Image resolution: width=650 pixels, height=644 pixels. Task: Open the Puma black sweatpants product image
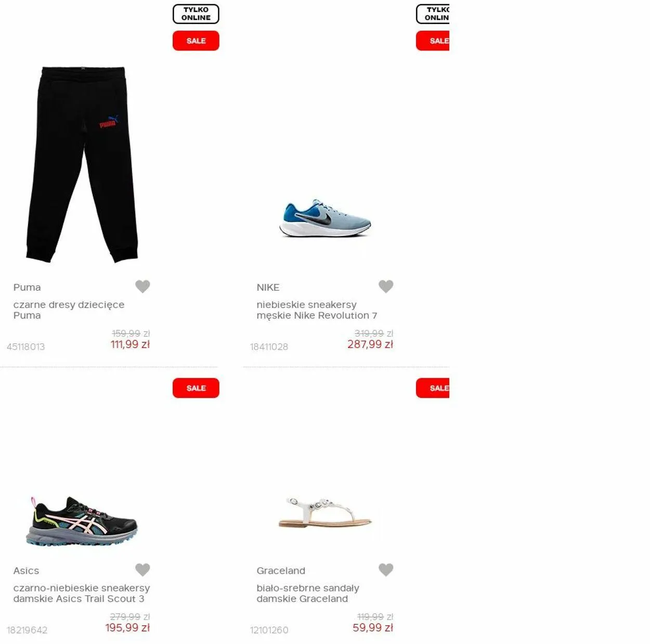point(82,164)
